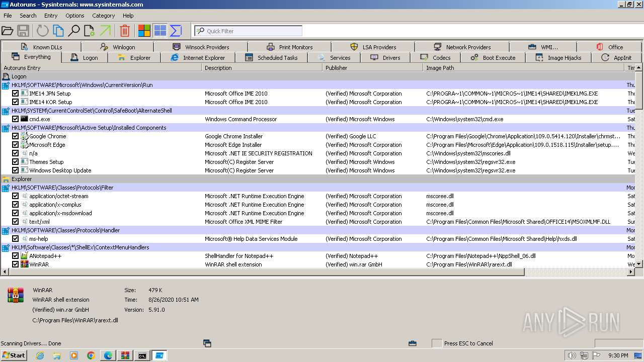This screenshot has height=362, width=644.
Task: Open the Entry menu
Action: (x=51, y=16)
